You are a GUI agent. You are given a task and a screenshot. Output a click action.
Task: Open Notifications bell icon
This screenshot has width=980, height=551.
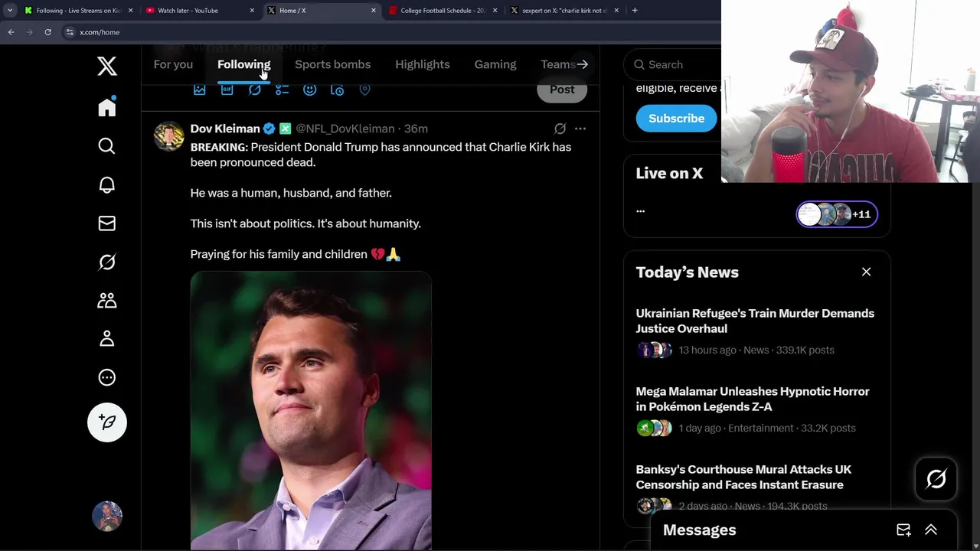tap(107, 185)
